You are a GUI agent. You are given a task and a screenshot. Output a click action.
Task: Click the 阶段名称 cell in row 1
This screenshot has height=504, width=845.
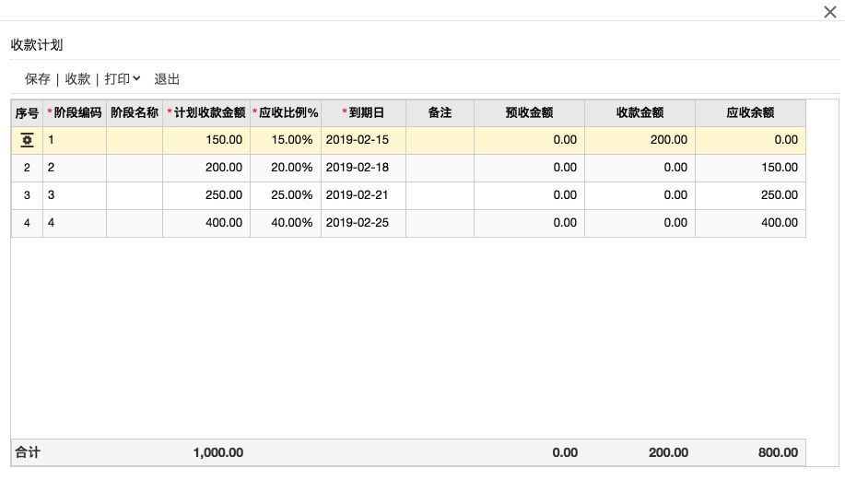click(x=135, y=140)
